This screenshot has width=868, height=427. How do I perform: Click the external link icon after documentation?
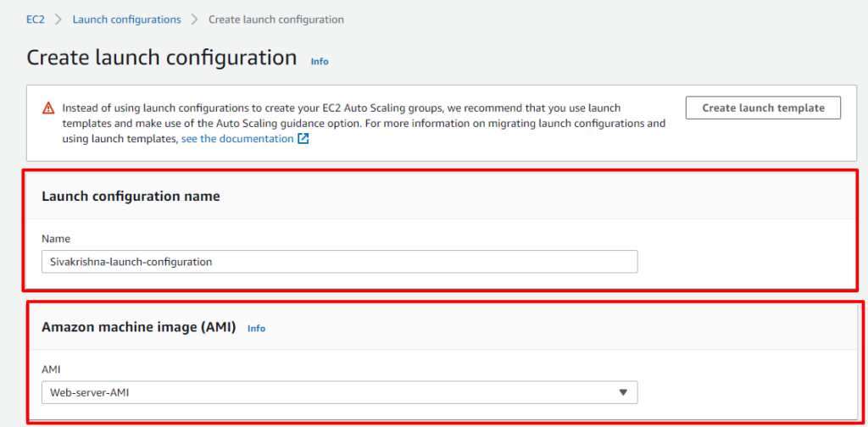303,139
